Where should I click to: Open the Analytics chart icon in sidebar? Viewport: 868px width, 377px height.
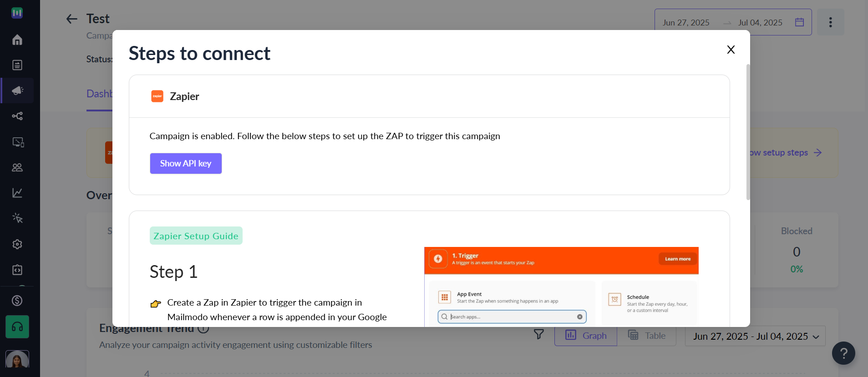[x=17, y=193]
